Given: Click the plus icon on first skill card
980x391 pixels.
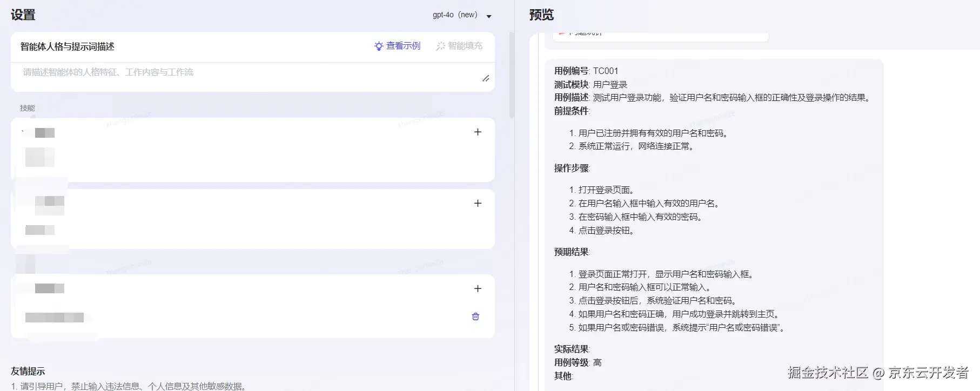Looking at the screenshot, I should (x=478, y=132).
